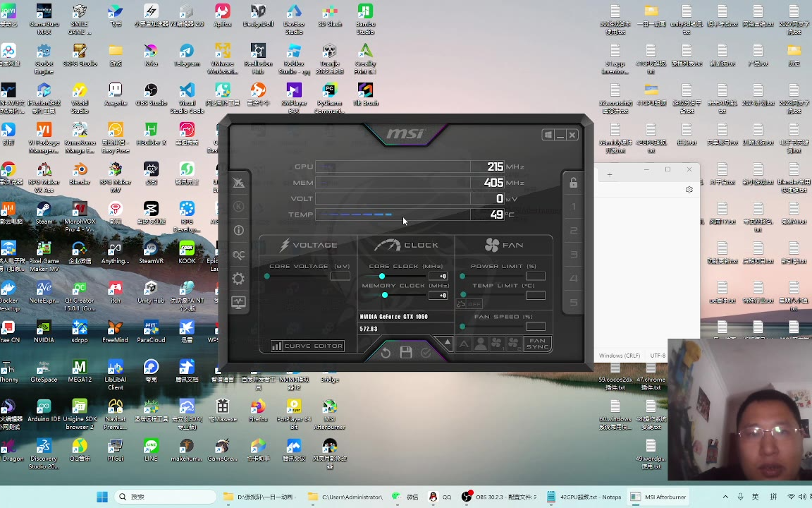
Task: Switch to the QQ taskbar item
Action: (441, 497)
